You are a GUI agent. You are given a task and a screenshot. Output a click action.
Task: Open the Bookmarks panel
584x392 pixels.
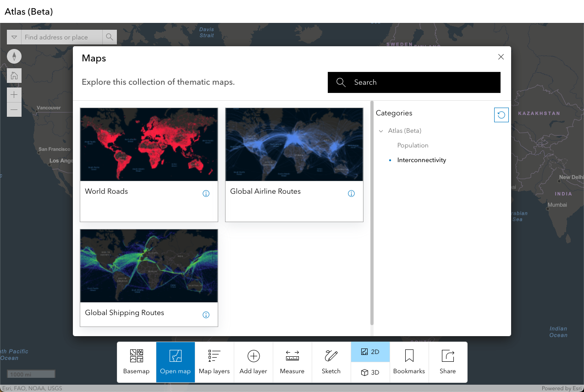point(409,362)
